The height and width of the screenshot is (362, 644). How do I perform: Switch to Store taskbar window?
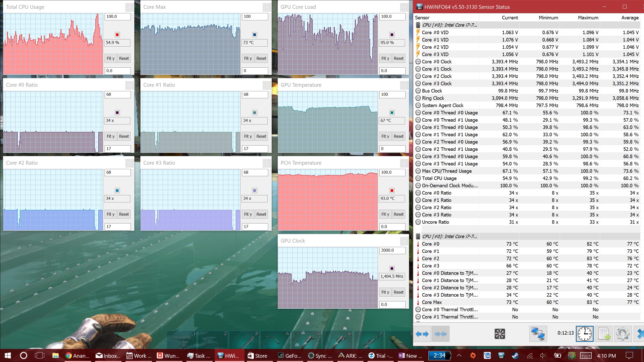258,355
